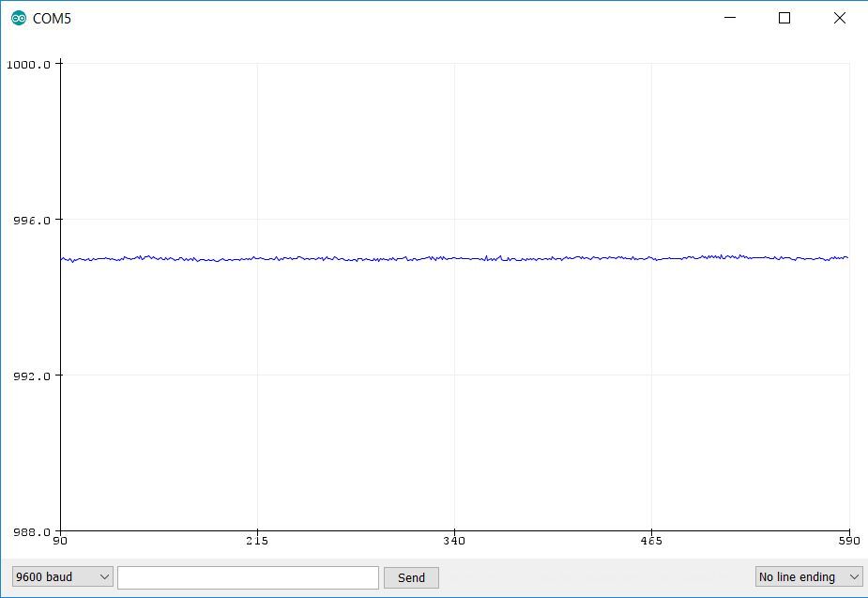Click the COM5 window title text
The image size is (868, 598).
pyautogui.click(x=52, y=18)
